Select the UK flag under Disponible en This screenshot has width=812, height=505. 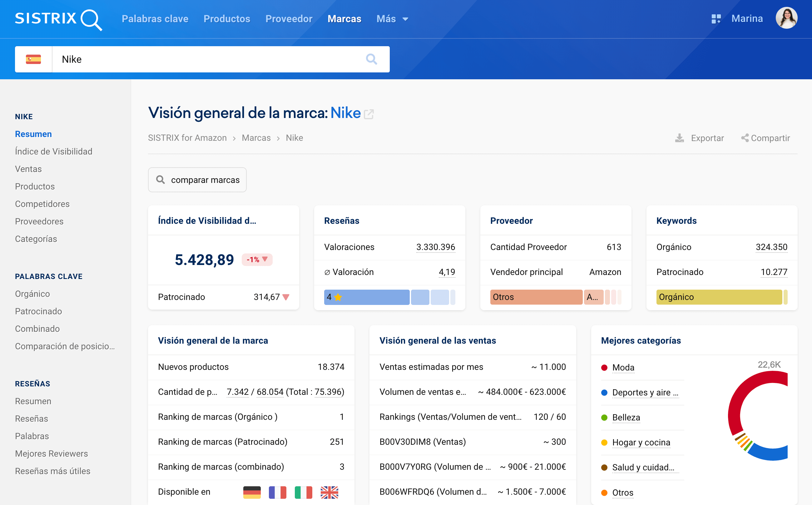[329, 492]
